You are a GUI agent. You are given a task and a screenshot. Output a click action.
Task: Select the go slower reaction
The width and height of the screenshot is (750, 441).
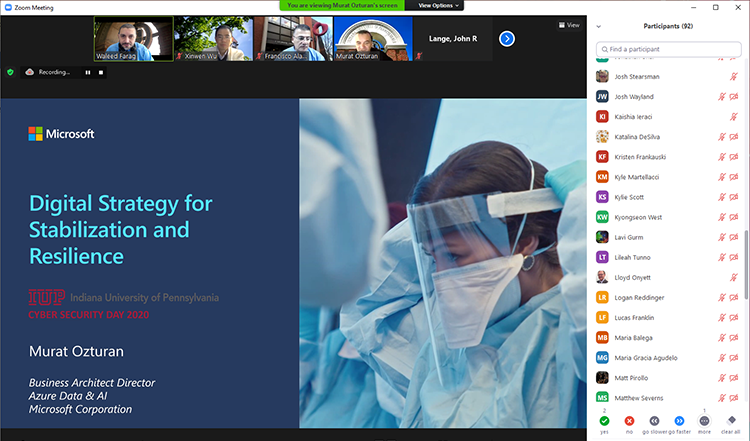click(654, 421)
